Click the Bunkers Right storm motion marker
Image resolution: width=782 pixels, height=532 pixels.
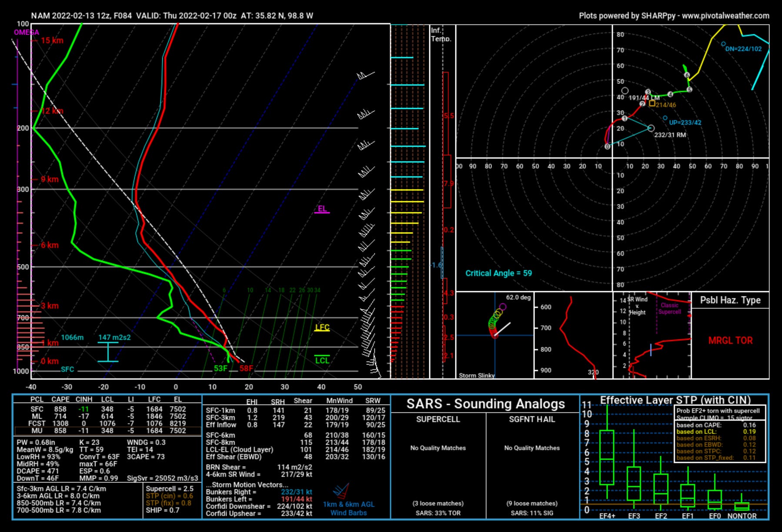(651, 128)
